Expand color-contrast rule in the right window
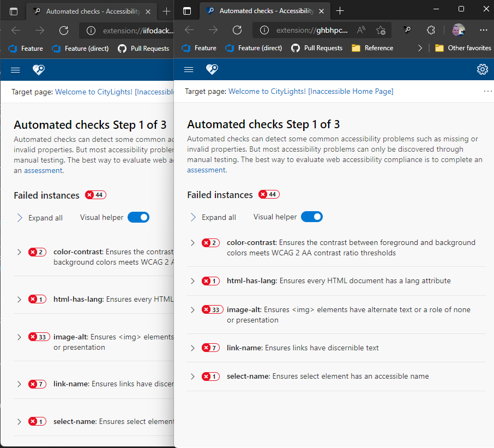The width and height of the screenshot is (494, 448). click(x=192, y=243)
